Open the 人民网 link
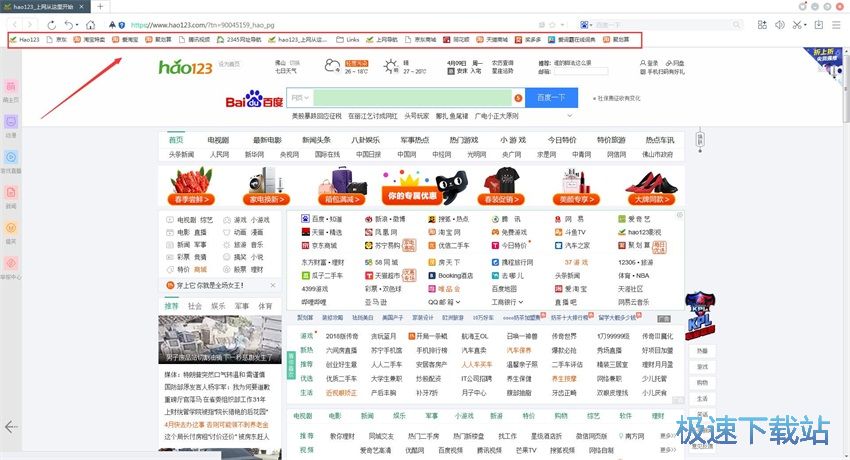The width and height of the screenshot is (850, 460). tap(220, 154)
